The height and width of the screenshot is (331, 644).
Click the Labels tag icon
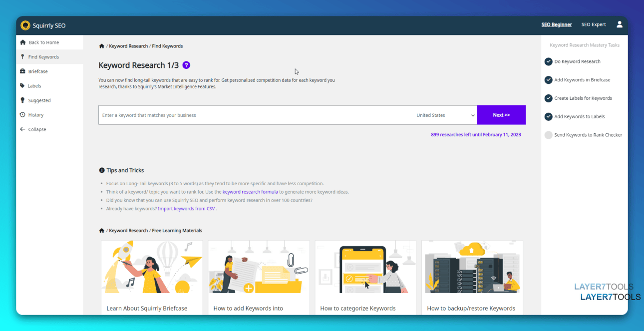[22, 86]
